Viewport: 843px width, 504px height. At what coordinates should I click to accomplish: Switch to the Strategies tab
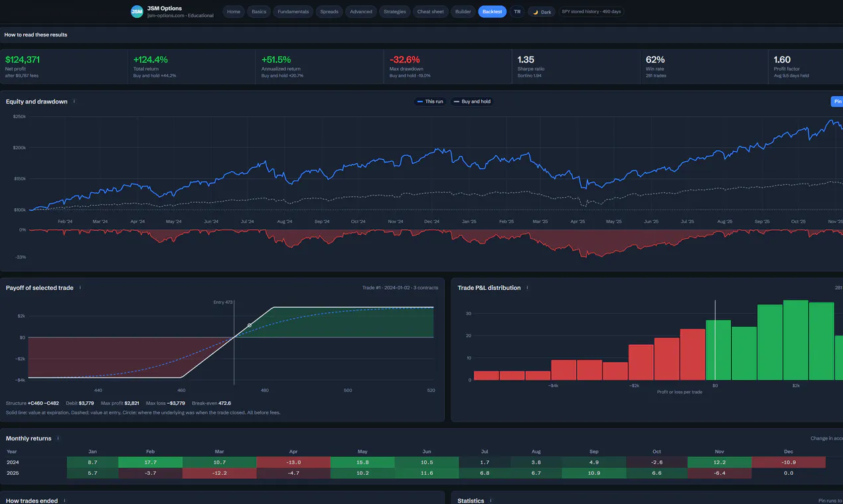click(x=395, y=11)
